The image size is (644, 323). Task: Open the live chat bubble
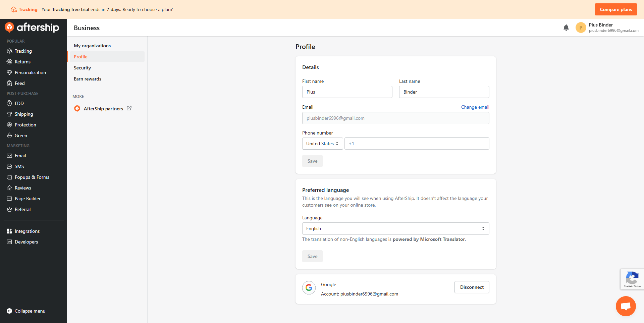click(626, 306)
